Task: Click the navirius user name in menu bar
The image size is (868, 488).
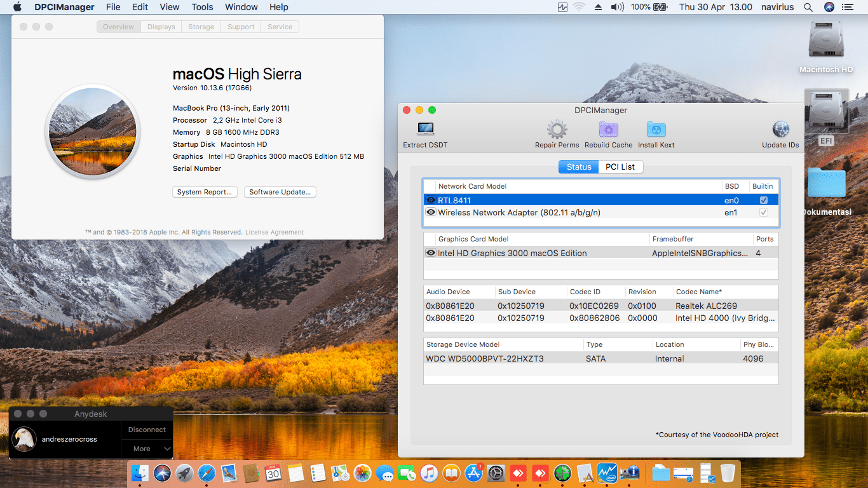Action: point(777,7)
